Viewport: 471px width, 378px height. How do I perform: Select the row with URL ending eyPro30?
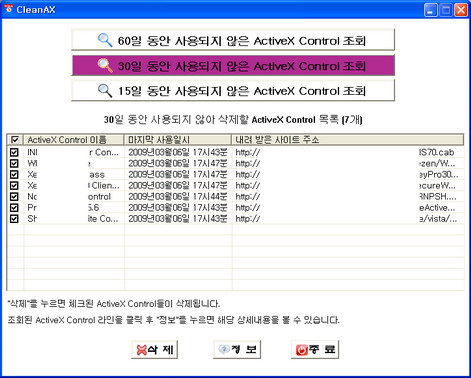point(236,174)
